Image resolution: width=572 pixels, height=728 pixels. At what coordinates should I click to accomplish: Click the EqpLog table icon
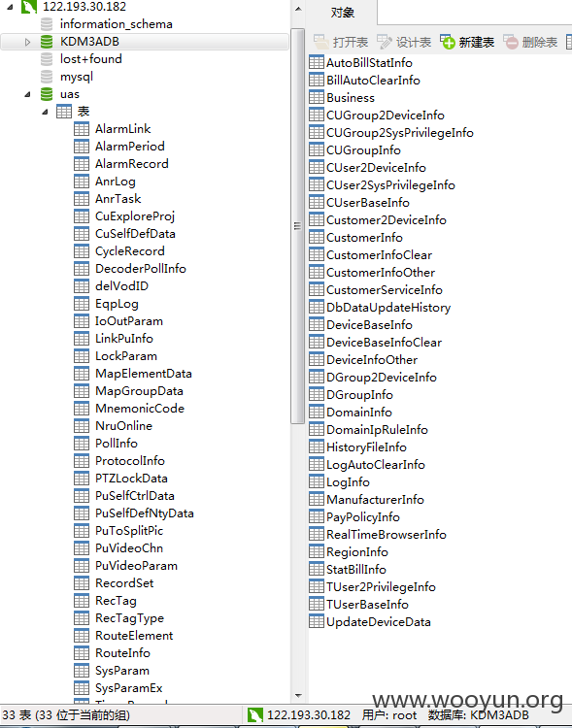click(x=82, y=304)
